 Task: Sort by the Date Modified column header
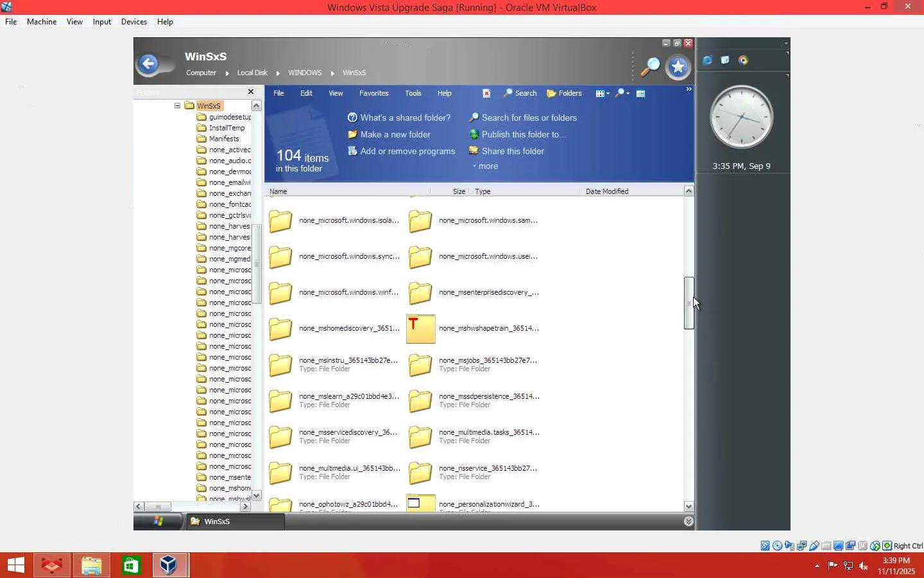click(x=607, y=191)
